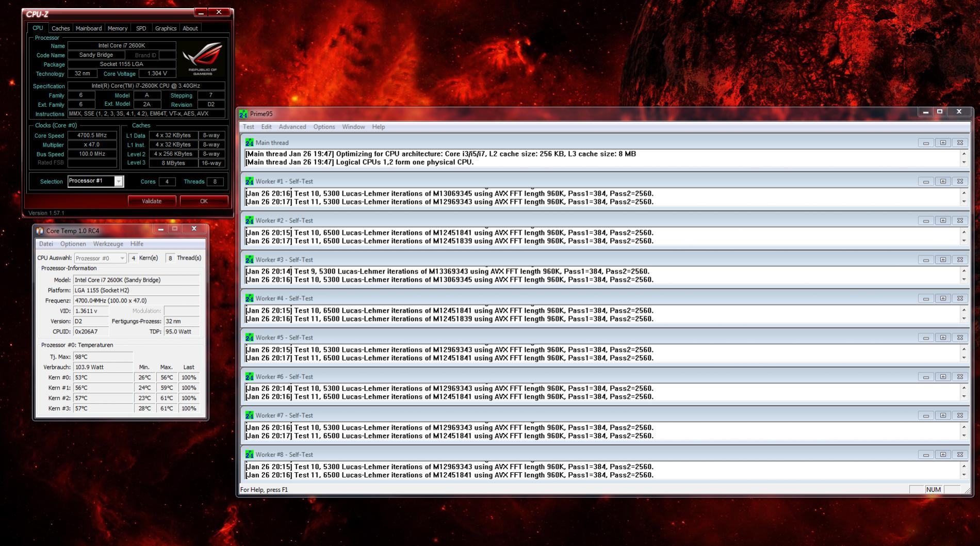The width and height of the screenshot is (980, 546).
Task: Open the Prozessor #0 CPU Auswahl dropdown
Action: 100,258
